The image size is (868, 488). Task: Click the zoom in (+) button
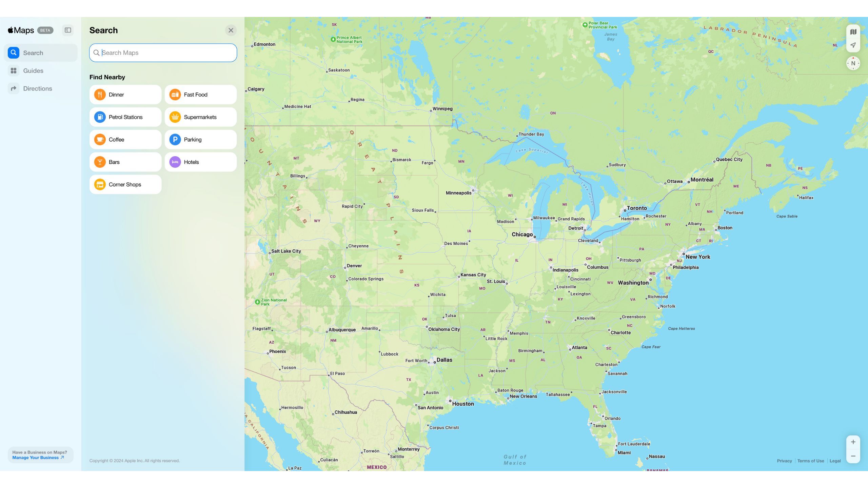(853, 442)
